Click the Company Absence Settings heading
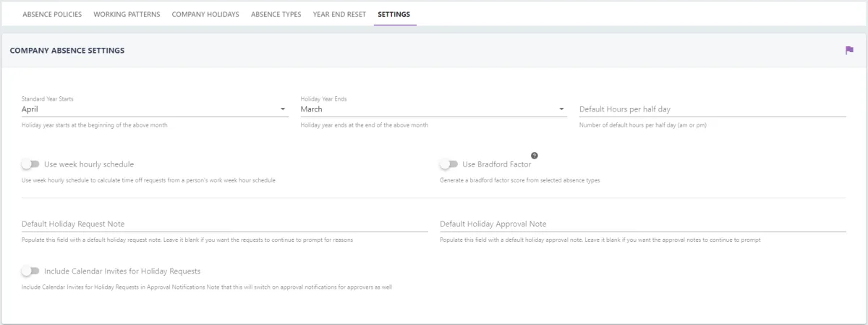The width and height of the screenshot is (868, 325). [67, 51]
